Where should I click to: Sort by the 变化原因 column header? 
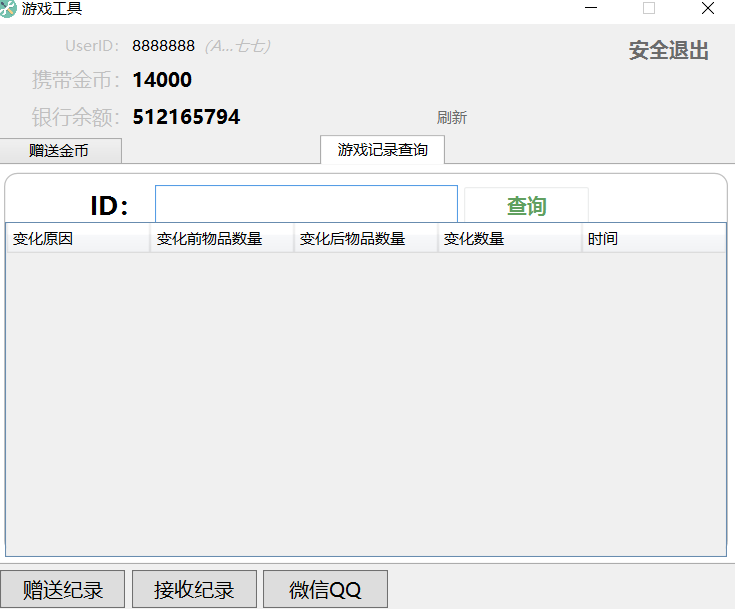78,239
